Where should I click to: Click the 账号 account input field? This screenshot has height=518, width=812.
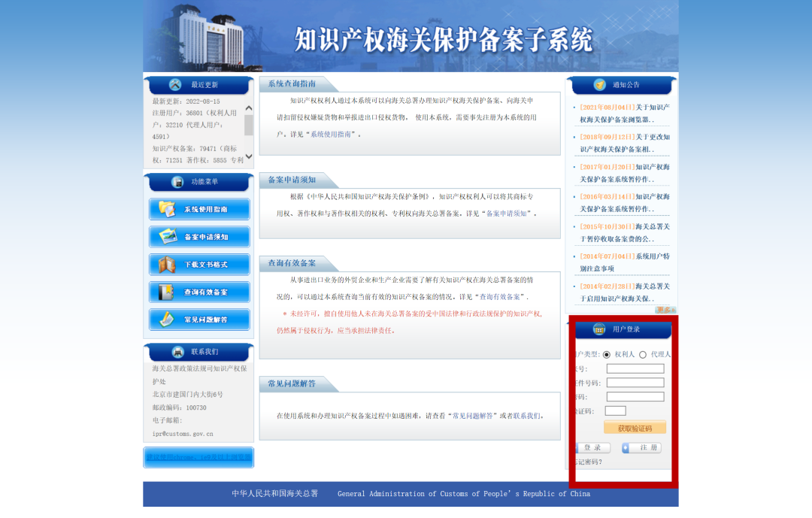635,368
